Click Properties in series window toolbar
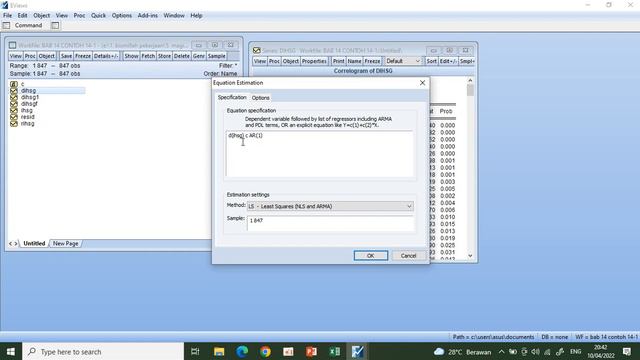 pyautogui.click(x=314, y=61)
